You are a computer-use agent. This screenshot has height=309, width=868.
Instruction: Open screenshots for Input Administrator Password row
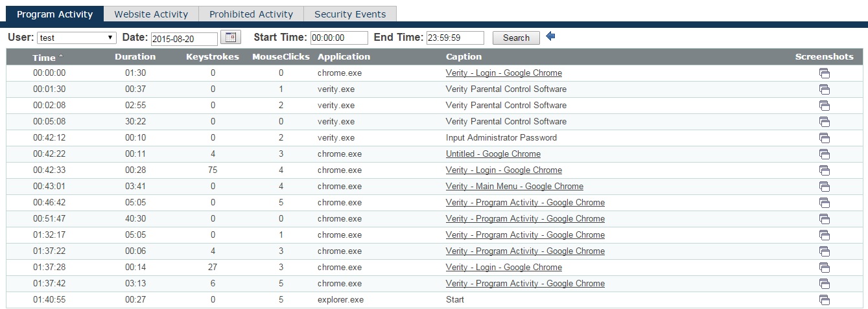(x=824, y=138)
